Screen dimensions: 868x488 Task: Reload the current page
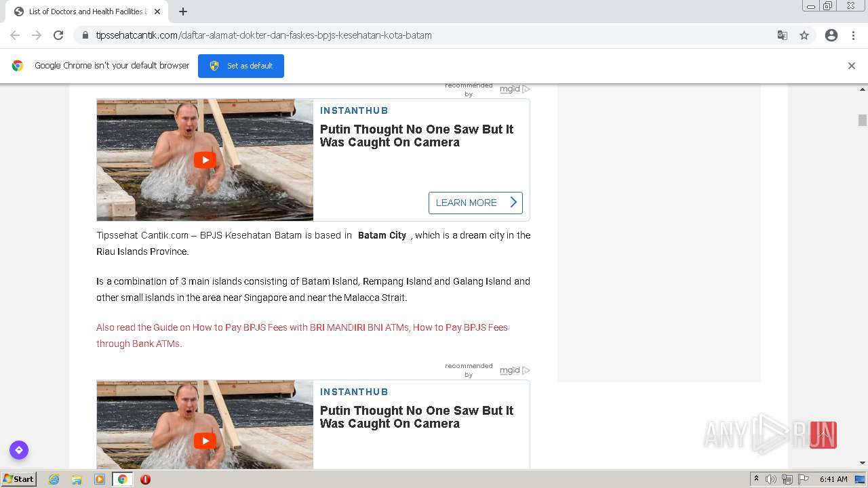click(x=58, y=35)
